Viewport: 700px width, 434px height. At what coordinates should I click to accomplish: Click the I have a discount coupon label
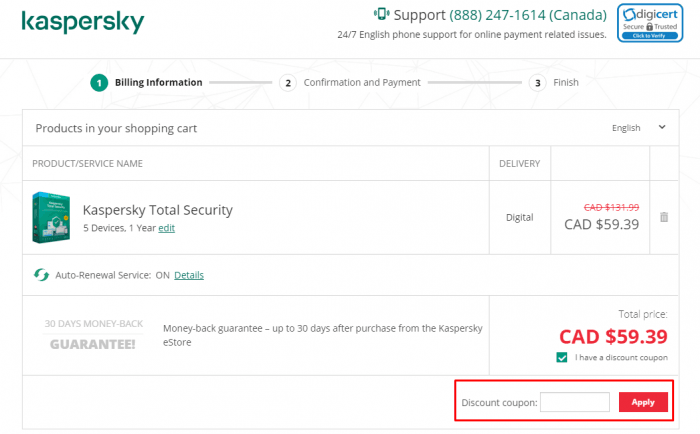click(621, 357)
